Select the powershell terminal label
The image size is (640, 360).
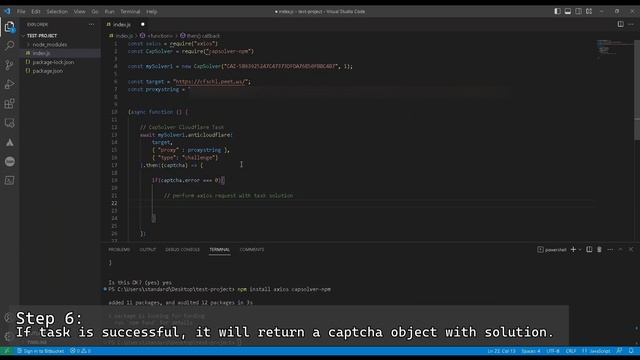click(x=552, y=249)
